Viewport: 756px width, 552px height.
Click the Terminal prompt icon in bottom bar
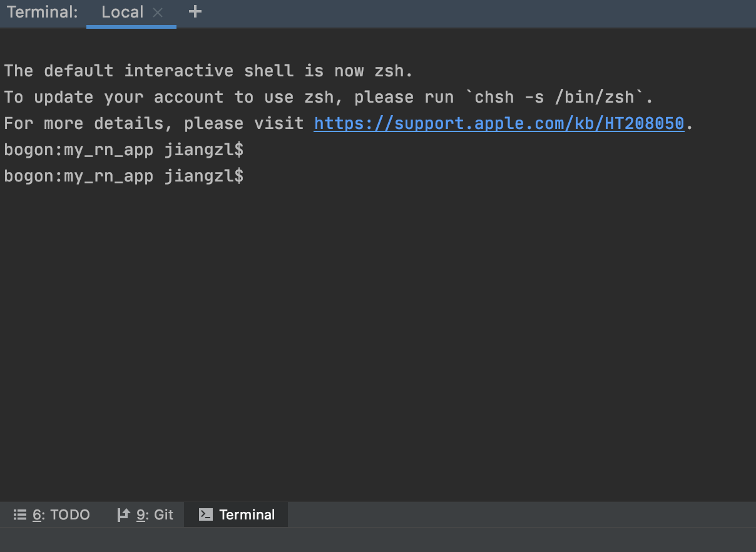(205, 514)
